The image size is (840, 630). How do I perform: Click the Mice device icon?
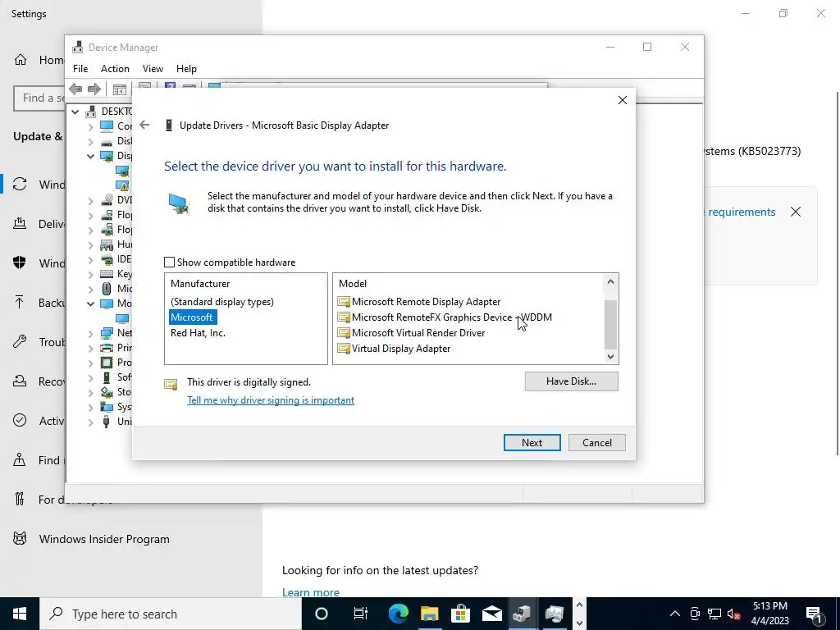[x=107, y=289]
